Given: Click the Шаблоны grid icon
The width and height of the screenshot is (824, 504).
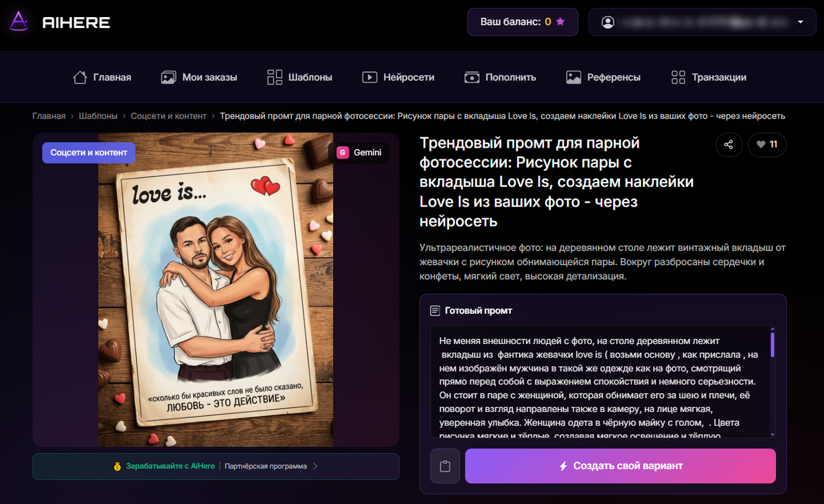Looking at the screenshot, I should tap(275, 77).
